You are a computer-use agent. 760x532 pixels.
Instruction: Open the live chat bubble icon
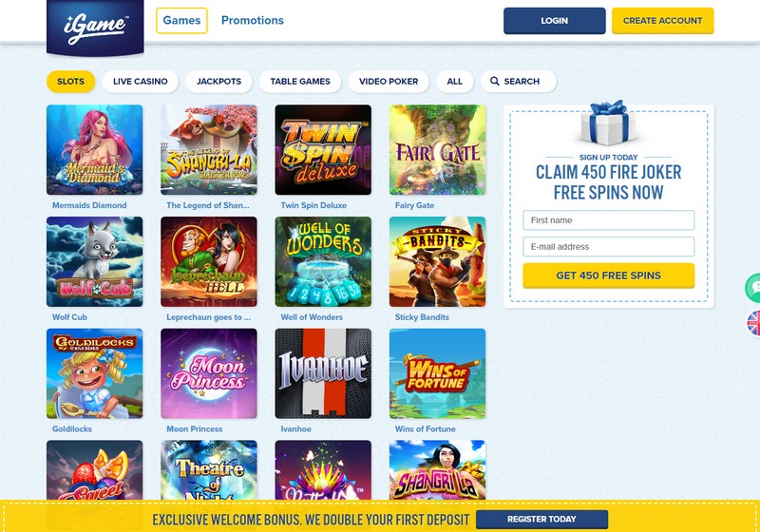coord(752,288)
